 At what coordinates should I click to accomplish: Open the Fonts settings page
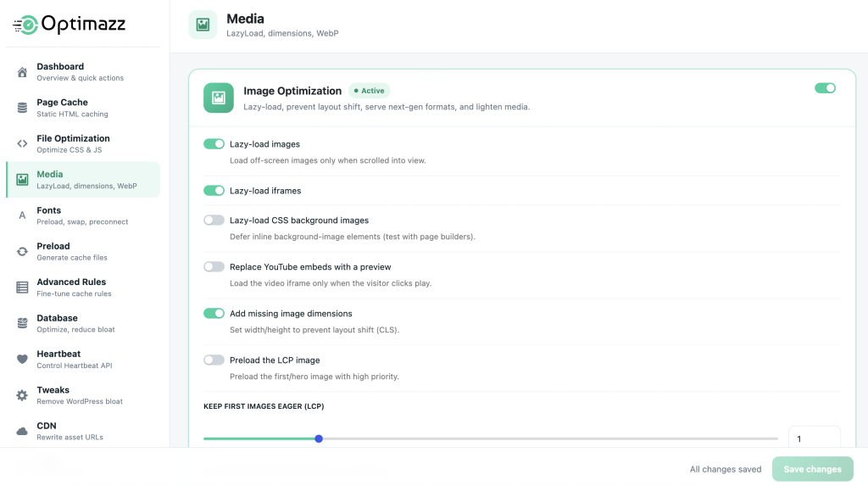[83, 215]
